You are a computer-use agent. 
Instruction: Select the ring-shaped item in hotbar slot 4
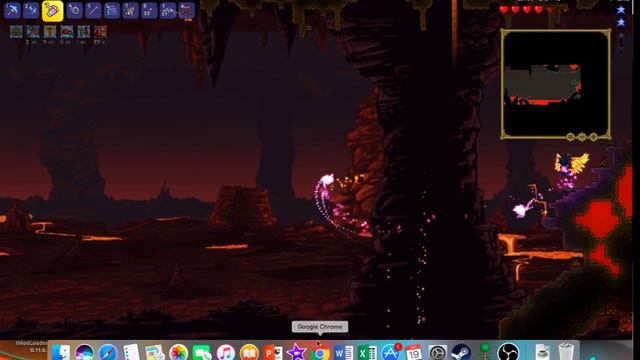point(74,10)
